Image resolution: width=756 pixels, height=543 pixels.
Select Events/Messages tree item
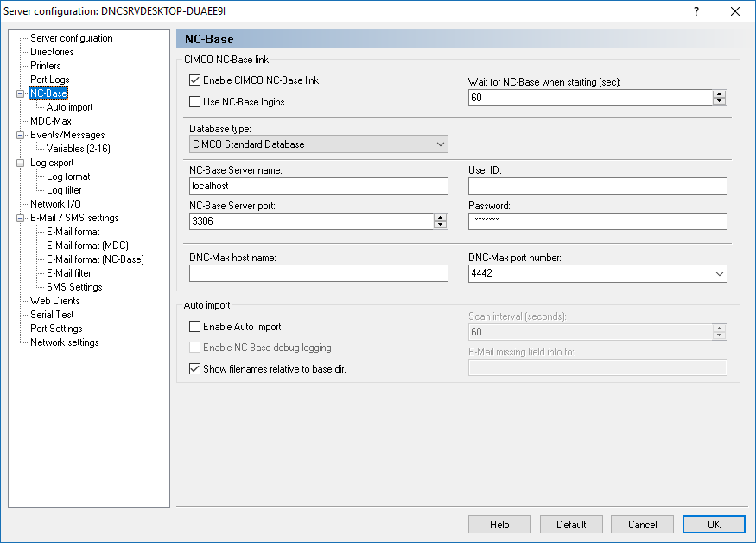tap(67, 135)
